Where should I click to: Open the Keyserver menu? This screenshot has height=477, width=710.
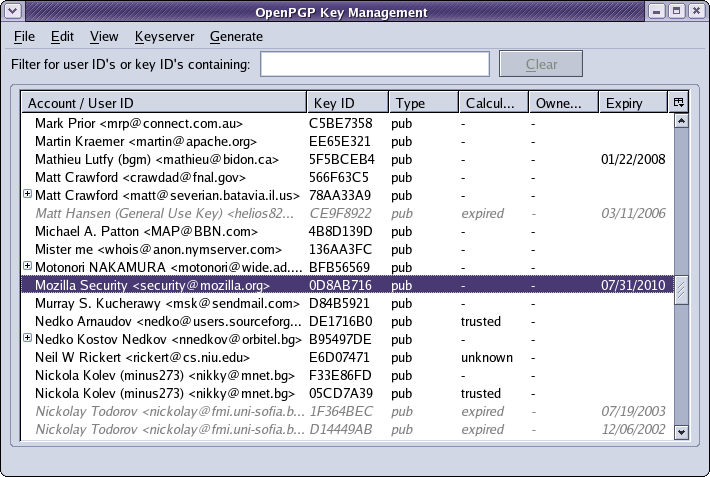(164, 36)
